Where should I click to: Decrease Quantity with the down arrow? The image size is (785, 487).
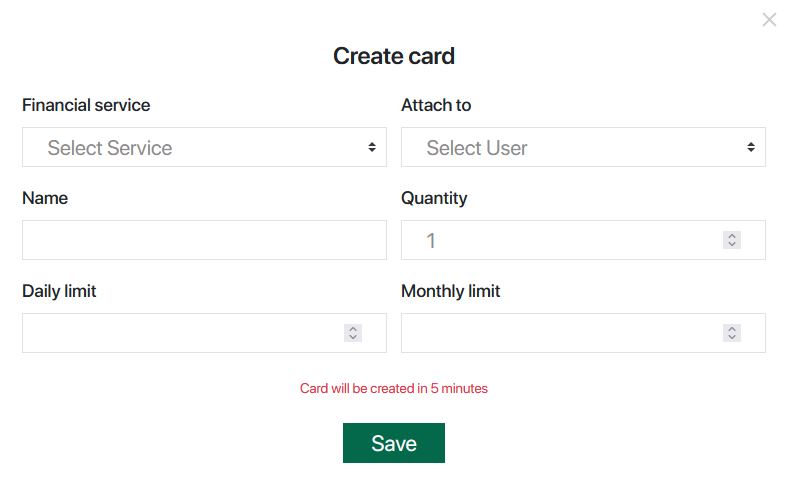coord(732,244)
